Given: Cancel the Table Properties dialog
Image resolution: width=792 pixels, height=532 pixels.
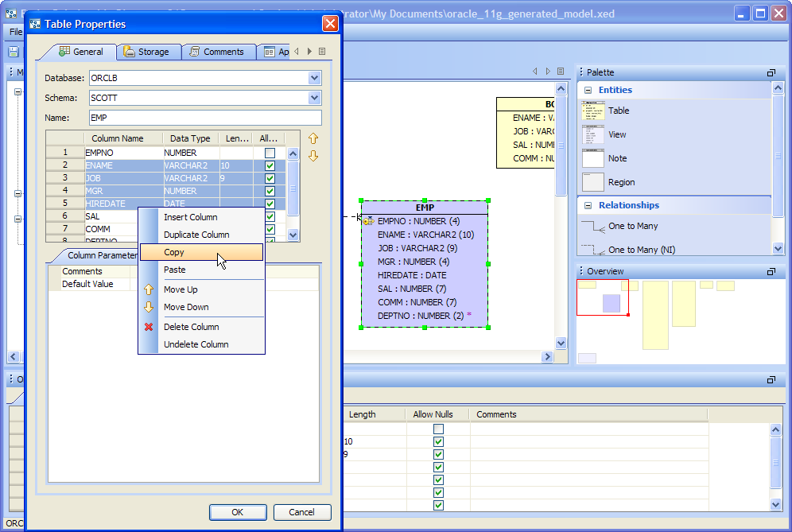Looking at the screenshot, I should coord(301,512).
